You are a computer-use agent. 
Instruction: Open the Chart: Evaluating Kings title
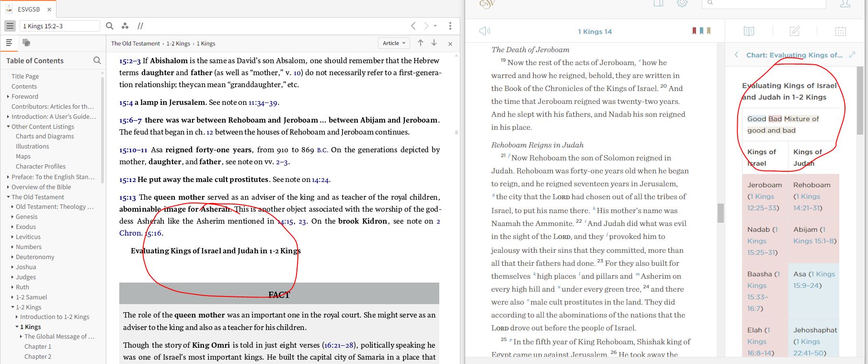[794, 55]
